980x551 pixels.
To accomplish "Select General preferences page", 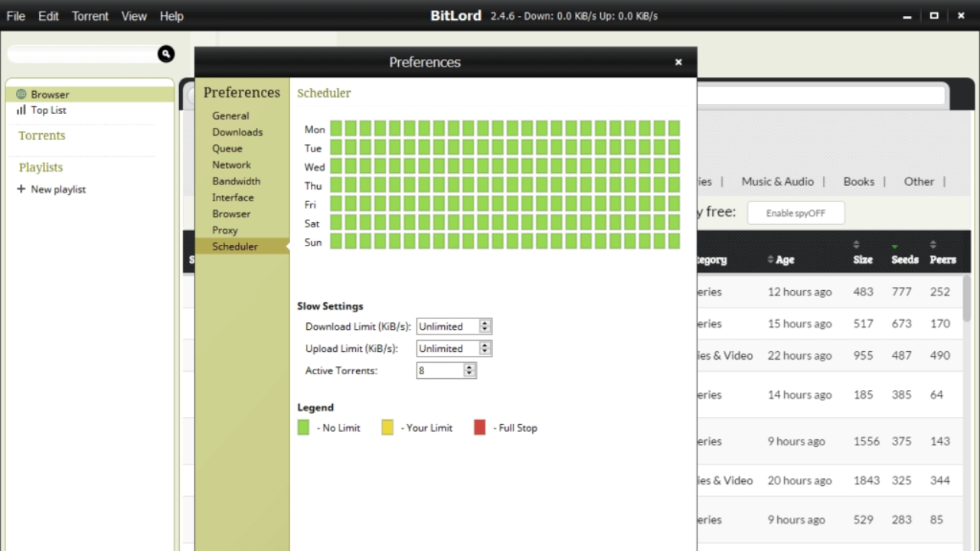I will [230, 116].
